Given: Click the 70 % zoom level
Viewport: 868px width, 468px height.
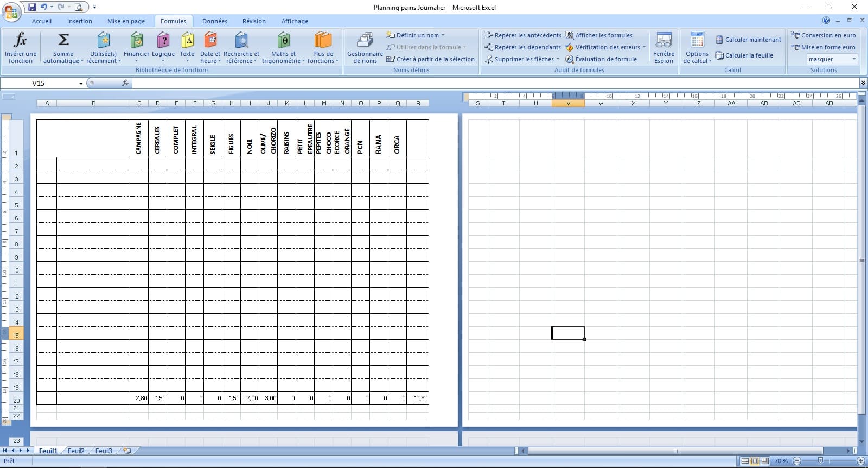Looking at the screenshot, I should coord(781,461).
